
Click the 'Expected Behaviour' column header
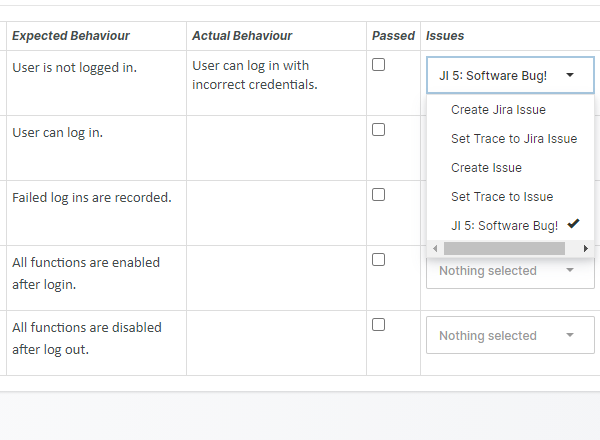(71, 36)
